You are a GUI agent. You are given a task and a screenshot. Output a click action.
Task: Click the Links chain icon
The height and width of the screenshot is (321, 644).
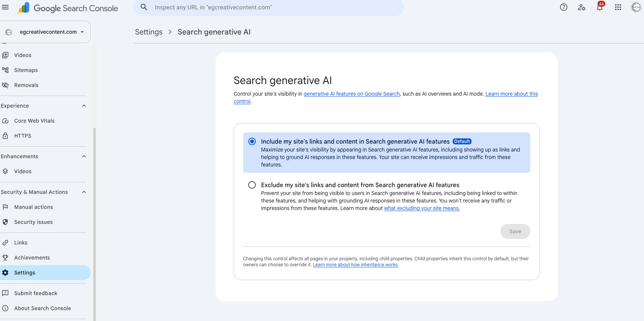coord(5,243)
